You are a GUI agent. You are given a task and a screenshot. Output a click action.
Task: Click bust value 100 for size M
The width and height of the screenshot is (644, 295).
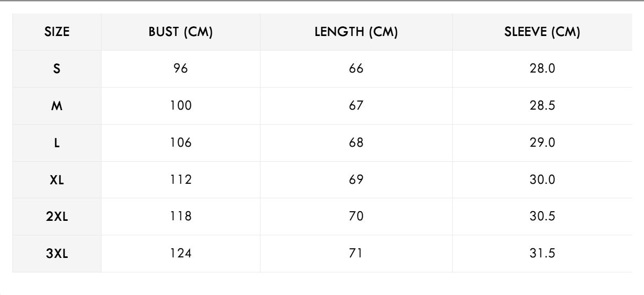click(181, 106)
